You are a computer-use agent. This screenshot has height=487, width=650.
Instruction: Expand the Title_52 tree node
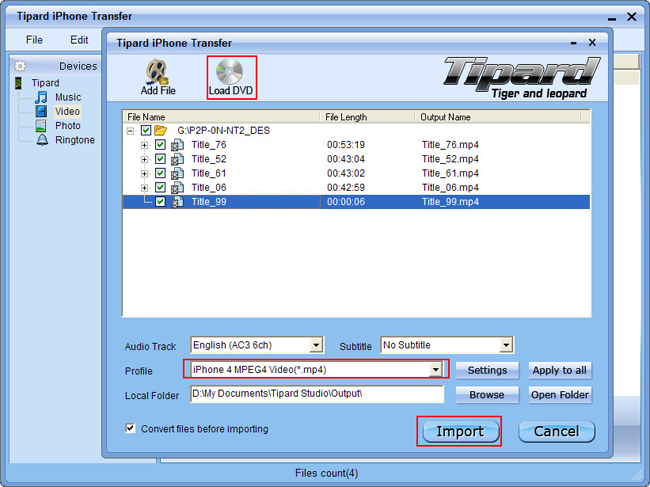[144, 159]
